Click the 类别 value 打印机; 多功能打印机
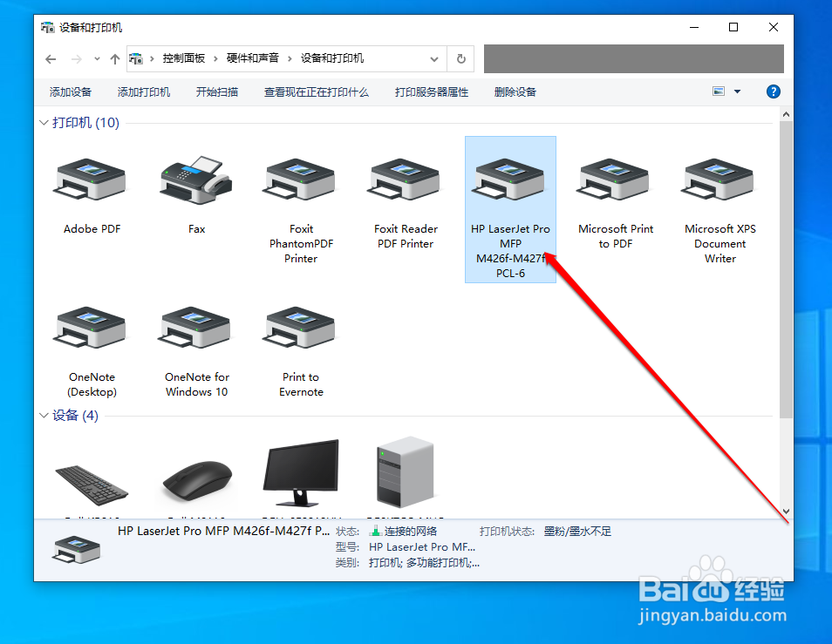832x644 pixels. coord(424,563)
